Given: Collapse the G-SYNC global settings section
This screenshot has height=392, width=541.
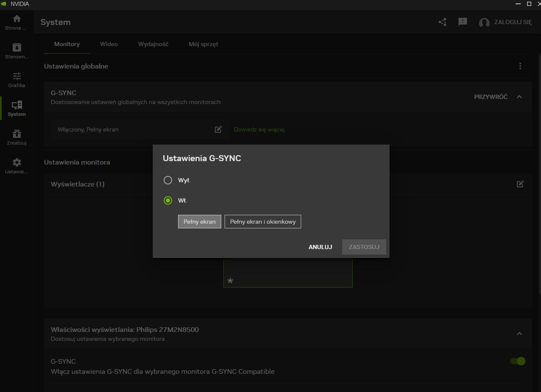Looking at the screenshot, I should (519, 97).
